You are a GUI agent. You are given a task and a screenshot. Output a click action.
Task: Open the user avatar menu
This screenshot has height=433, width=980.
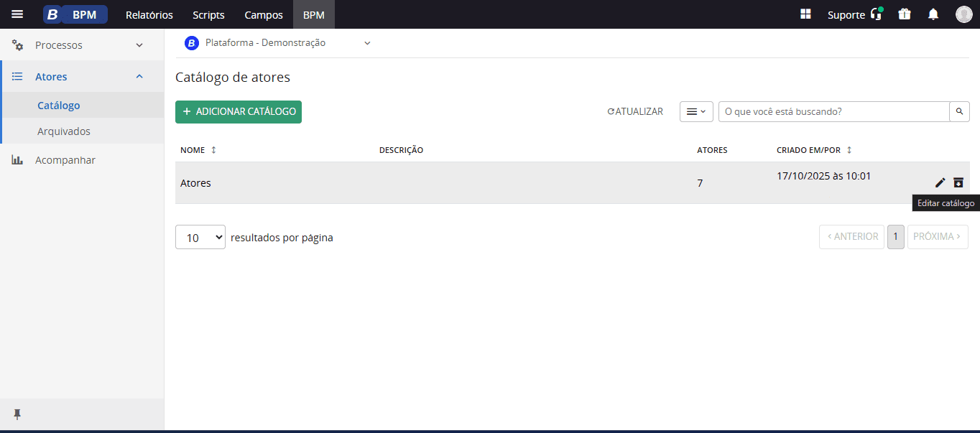point(964,14)
